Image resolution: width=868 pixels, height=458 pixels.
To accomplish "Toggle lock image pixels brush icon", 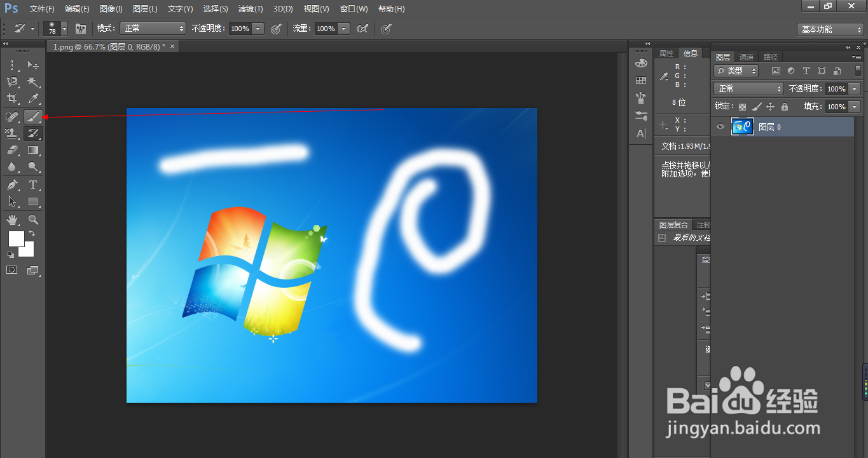I will point(756,107).
